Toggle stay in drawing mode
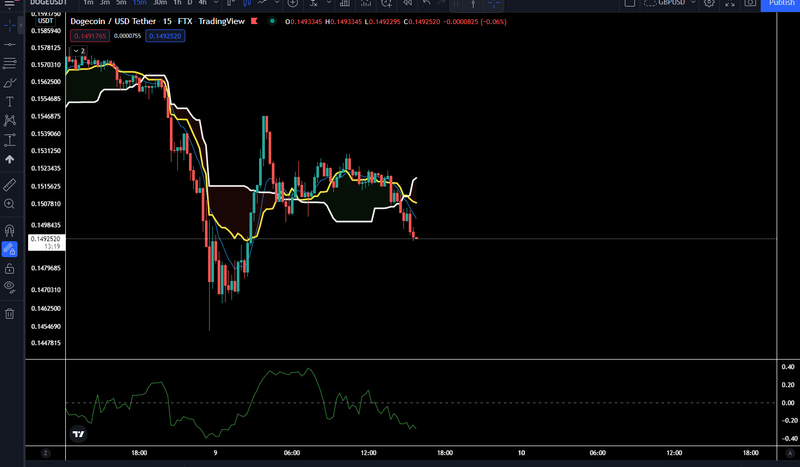The height and width of the screenshot is (467, 800). [9, 249]
